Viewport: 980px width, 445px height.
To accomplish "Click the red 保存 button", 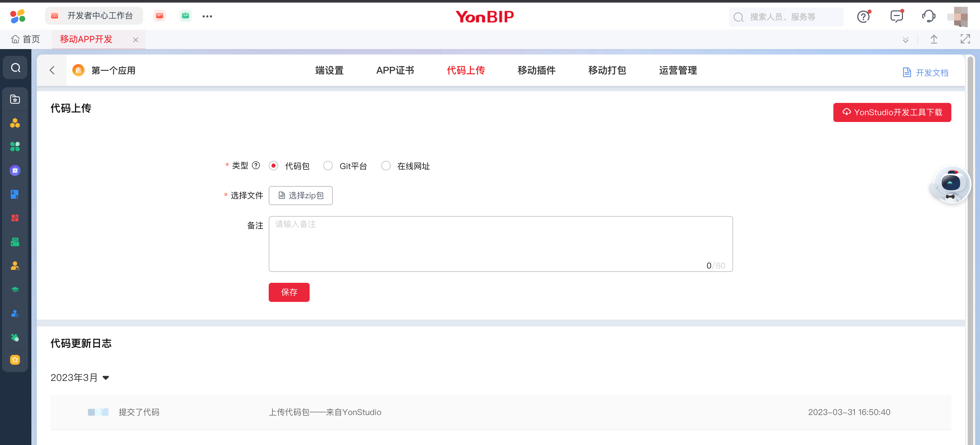I will [x=289, y=292].
